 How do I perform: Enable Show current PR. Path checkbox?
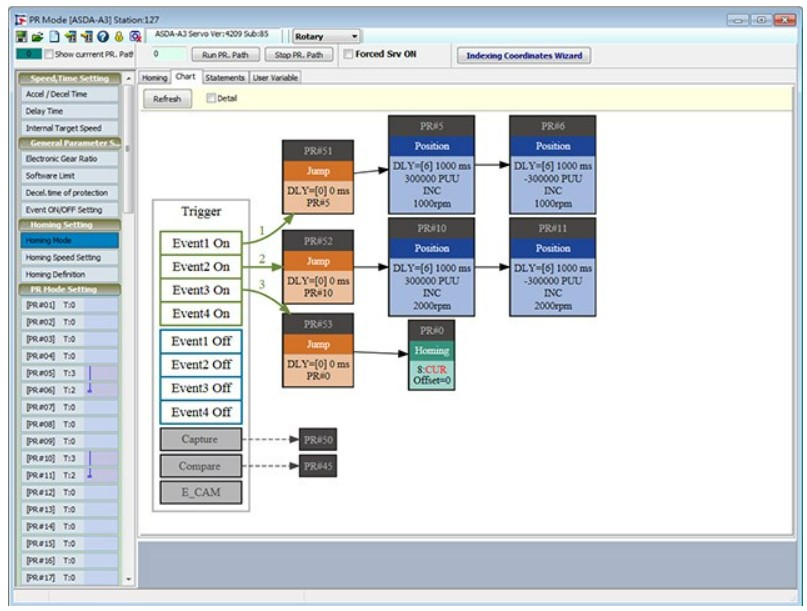pyautogui.click(x=49, y=54)
